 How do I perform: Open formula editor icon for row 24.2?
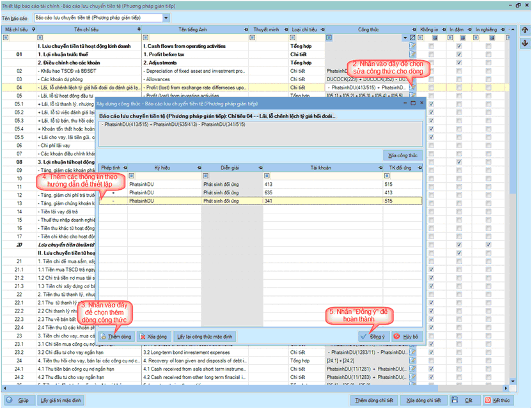pos(412,377)
